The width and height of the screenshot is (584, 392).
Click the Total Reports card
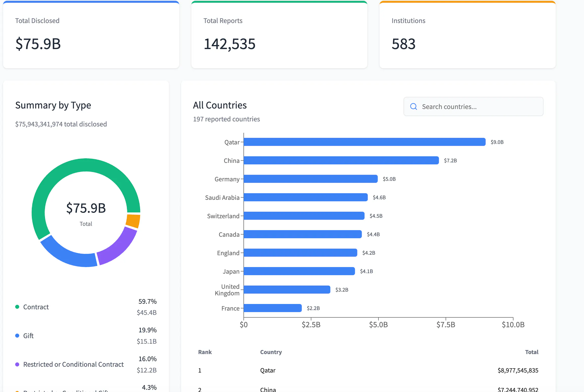279,35
